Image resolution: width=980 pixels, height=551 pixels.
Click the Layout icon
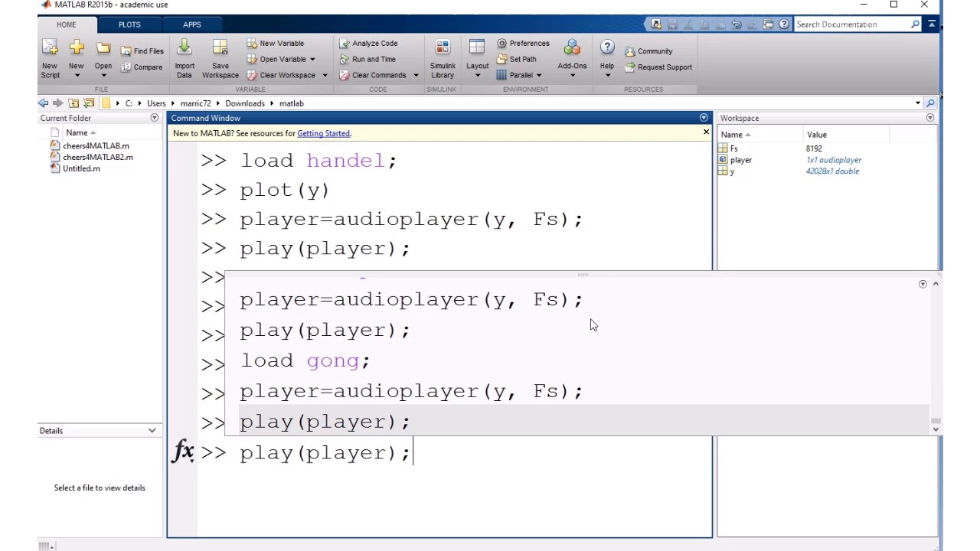point(477,48)
